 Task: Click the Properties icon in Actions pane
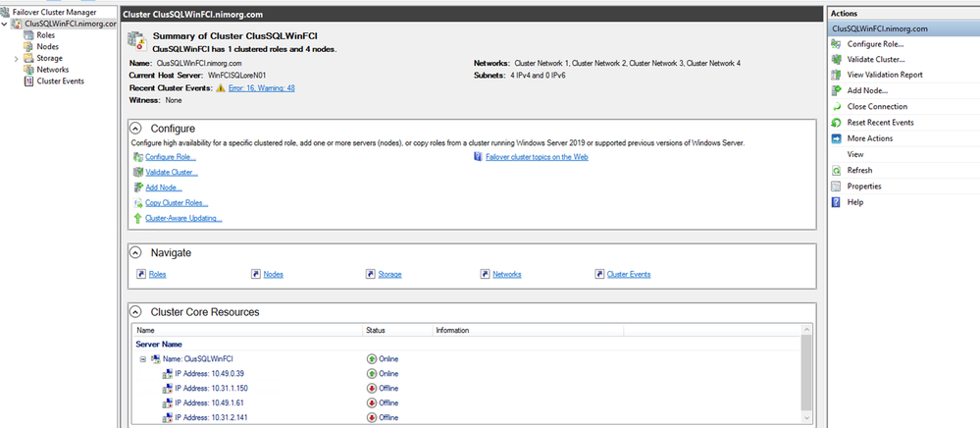[x=836, y=187]
